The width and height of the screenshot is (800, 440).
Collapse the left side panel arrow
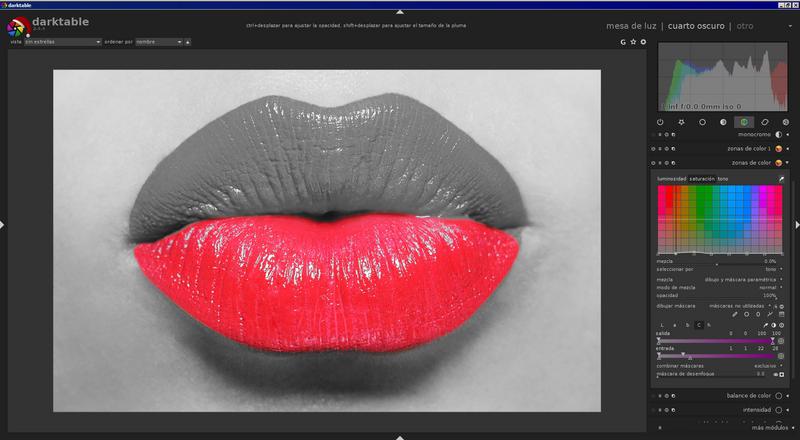pyautogui.click(x=2, y=225)
